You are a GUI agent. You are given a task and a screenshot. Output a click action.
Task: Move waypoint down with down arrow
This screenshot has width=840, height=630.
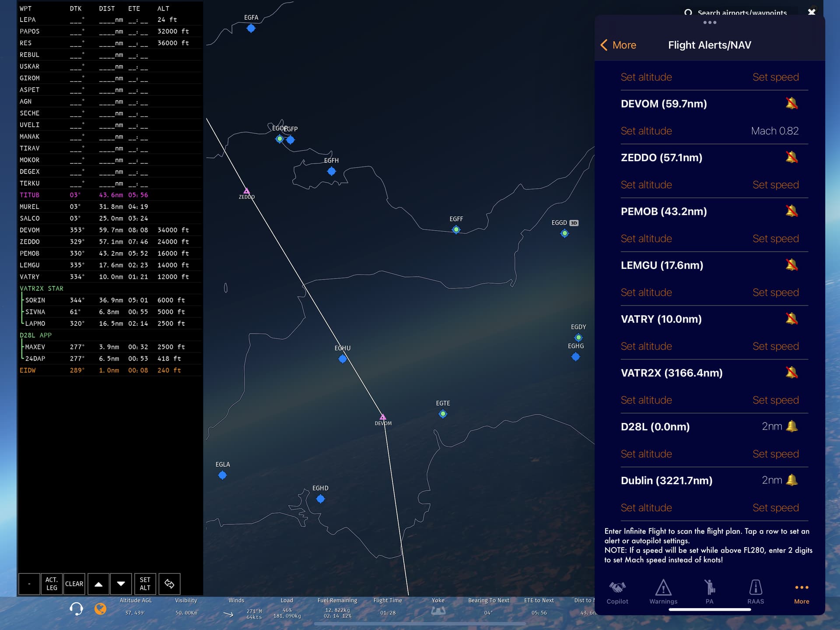point(121,584)
